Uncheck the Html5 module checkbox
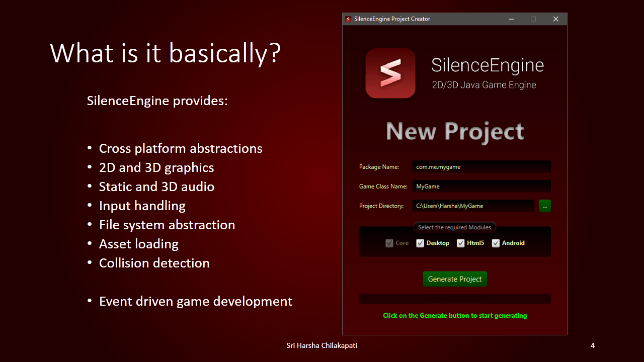Screen dimensions: 644x362 [x=460, y=243]
